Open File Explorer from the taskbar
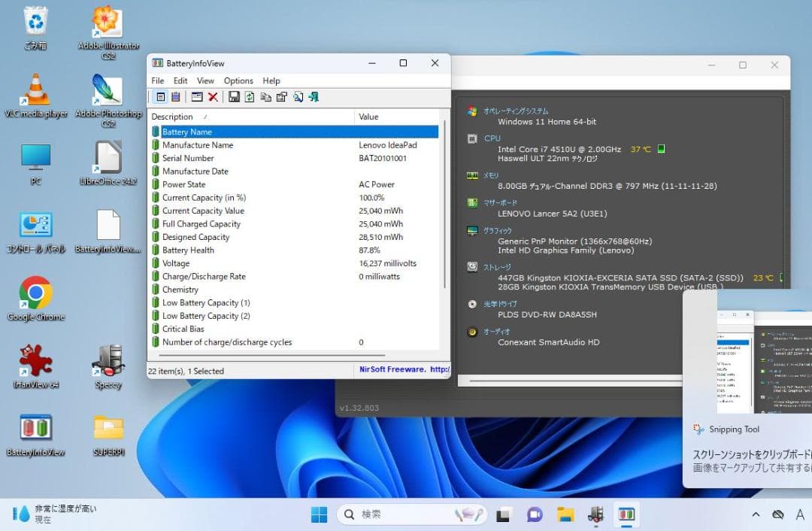Screen dimensions: 812x531 click(565, 514)
